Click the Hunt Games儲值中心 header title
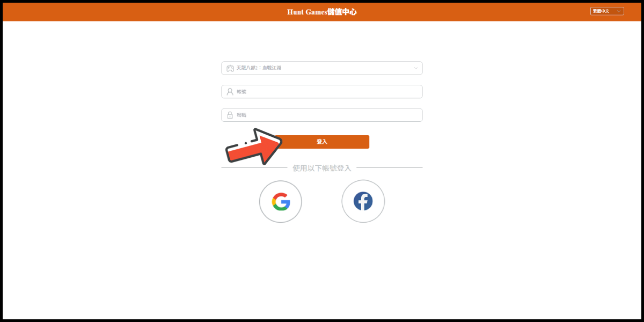 pos(322,12)
